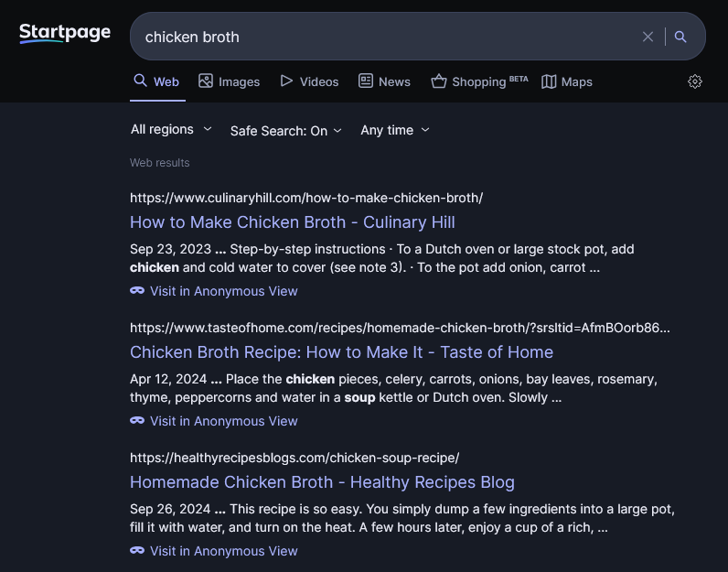Open the settings gear icon
The width and height of the screenshot is (728, 572).
tap(694, 81)
